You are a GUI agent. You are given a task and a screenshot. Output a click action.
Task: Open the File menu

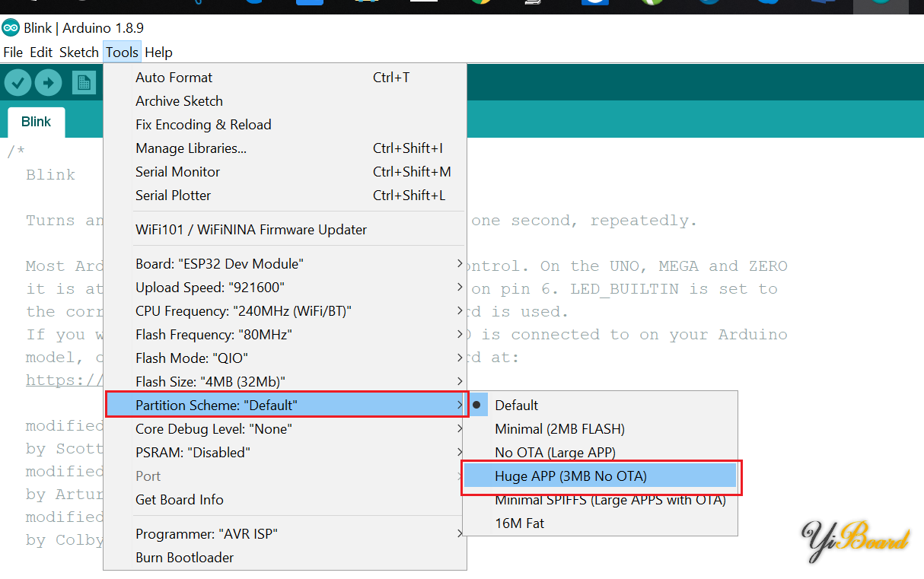13,52
